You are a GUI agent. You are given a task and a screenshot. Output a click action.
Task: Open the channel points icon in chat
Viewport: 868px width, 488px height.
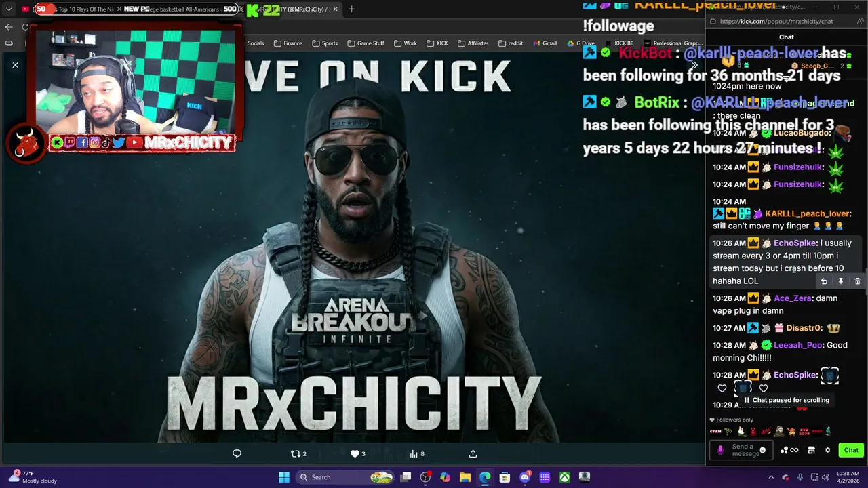[x=789, y=450]
